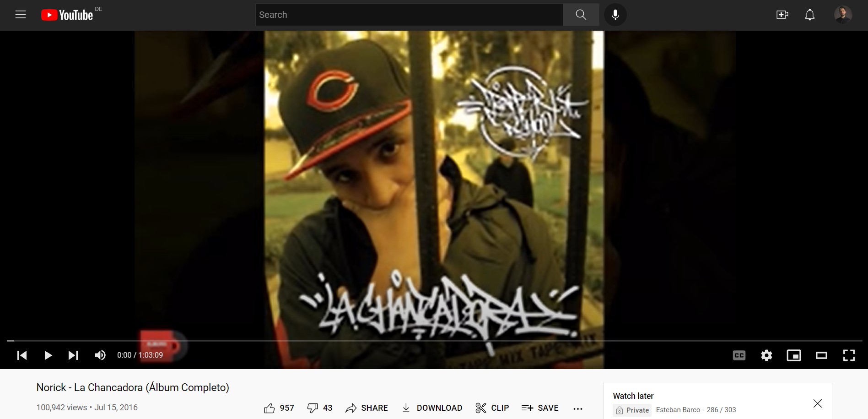Open the Watch later playlist title
The height and width of the screenshot is (419, 868).
coord(633,396)
